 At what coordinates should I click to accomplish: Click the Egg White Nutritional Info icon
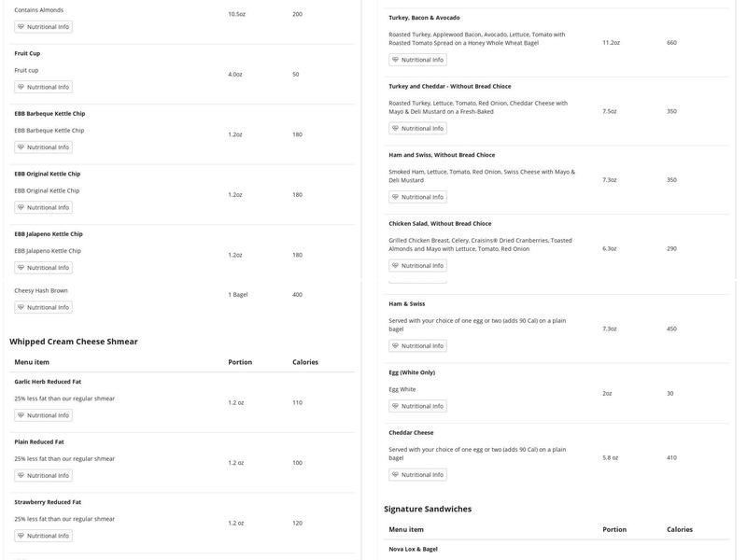click(396, 406)
